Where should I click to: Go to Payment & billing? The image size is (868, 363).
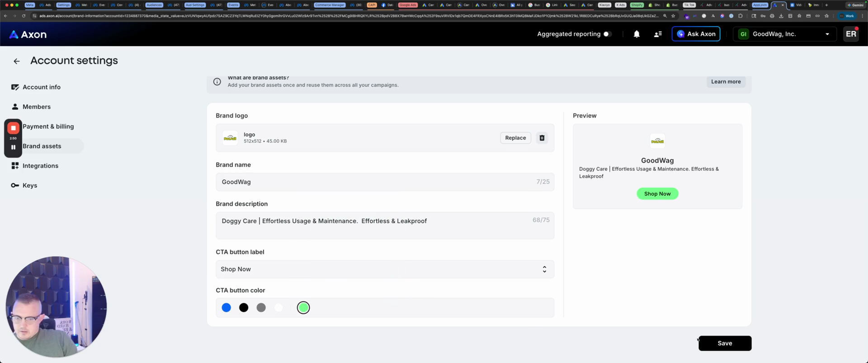tap(48, 127)
